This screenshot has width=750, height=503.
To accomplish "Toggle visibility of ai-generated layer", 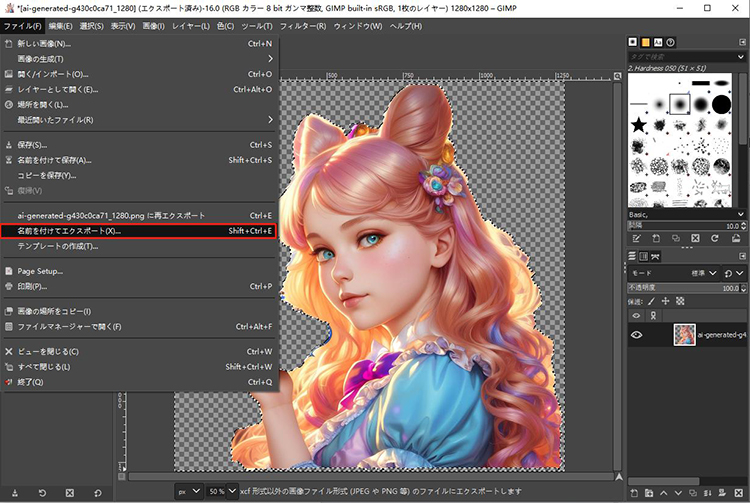I will coord(636,335).
